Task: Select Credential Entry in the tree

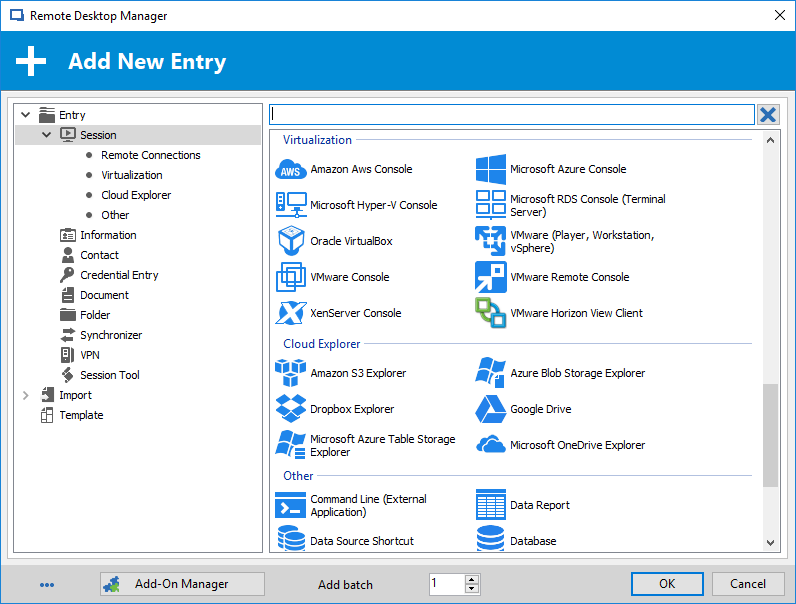Action: pyautogui.click(x=119, y=275)
